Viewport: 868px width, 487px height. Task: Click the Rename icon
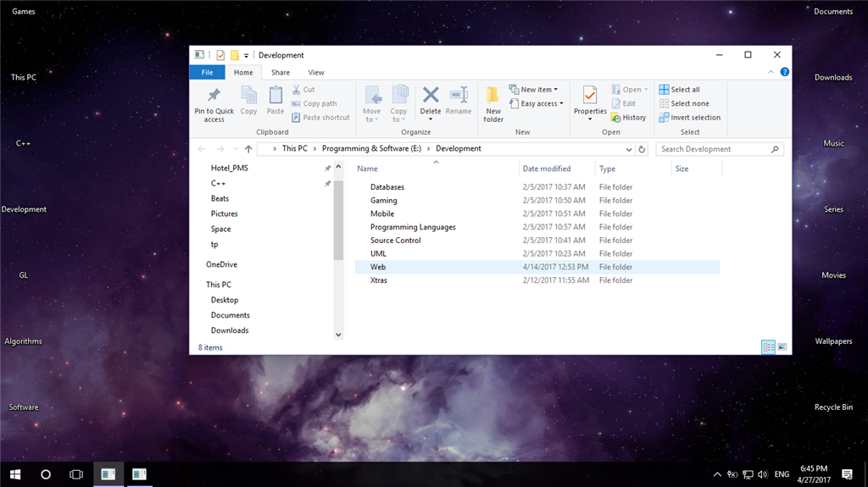click(x=459, y=95)
